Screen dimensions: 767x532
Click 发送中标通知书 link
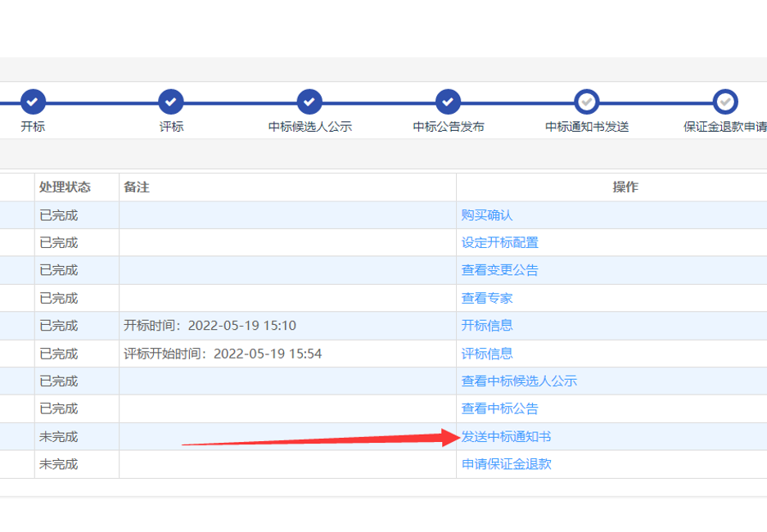click(x=506, y=436)
